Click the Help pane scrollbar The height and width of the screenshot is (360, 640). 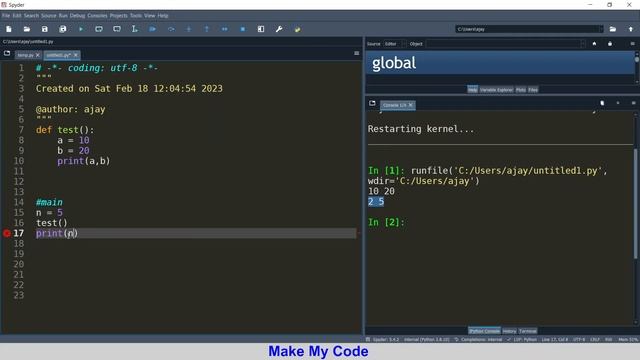637,59
